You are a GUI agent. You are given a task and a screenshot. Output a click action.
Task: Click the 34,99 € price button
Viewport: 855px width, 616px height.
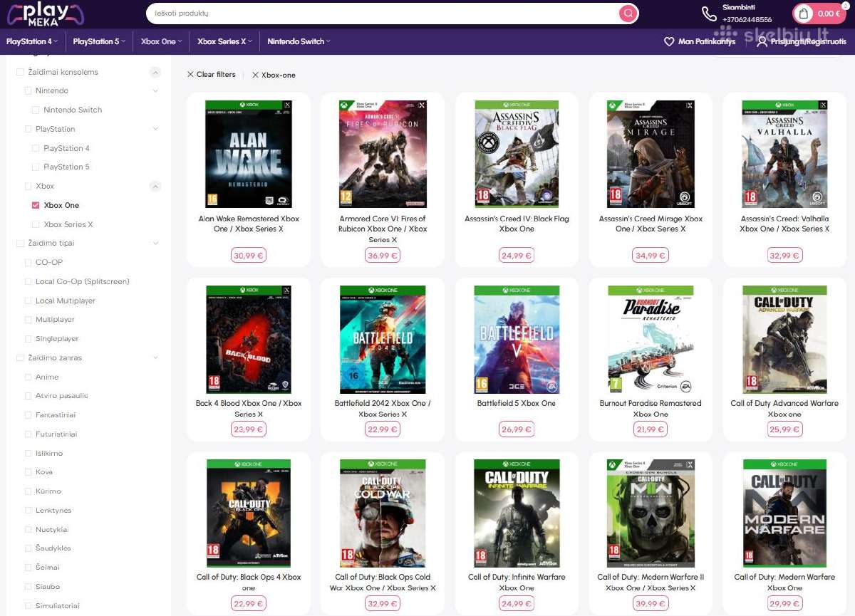[651, 255]
